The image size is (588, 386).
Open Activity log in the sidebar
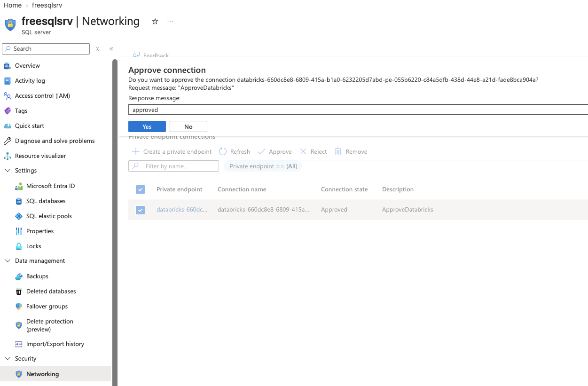pyautogui.click(x=30, y=81)
